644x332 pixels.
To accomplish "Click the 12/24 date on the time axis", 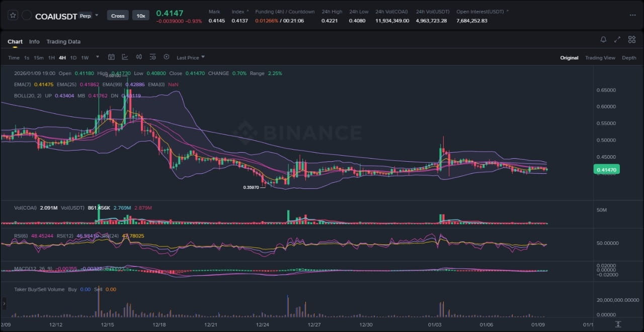I will coord(263,325).
